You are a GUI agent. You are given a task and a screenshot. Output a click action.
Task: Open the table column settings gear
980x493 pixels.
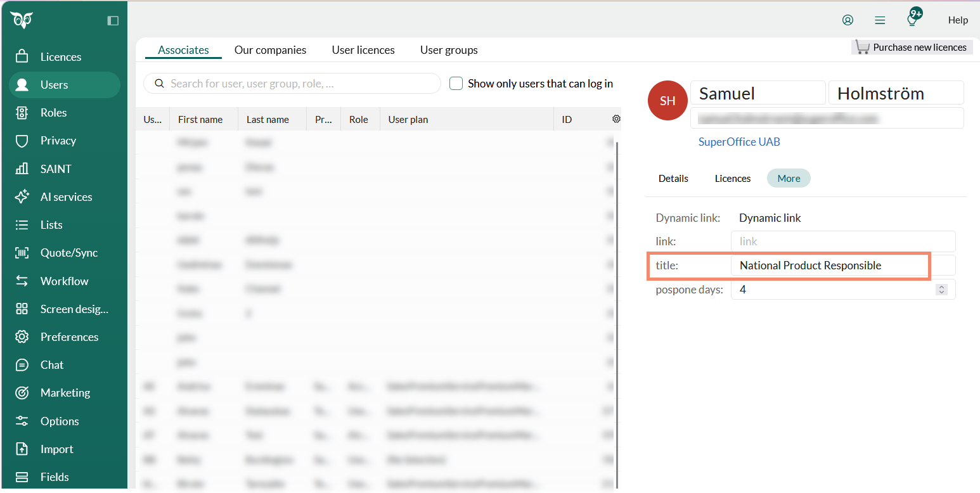[616, 119]
